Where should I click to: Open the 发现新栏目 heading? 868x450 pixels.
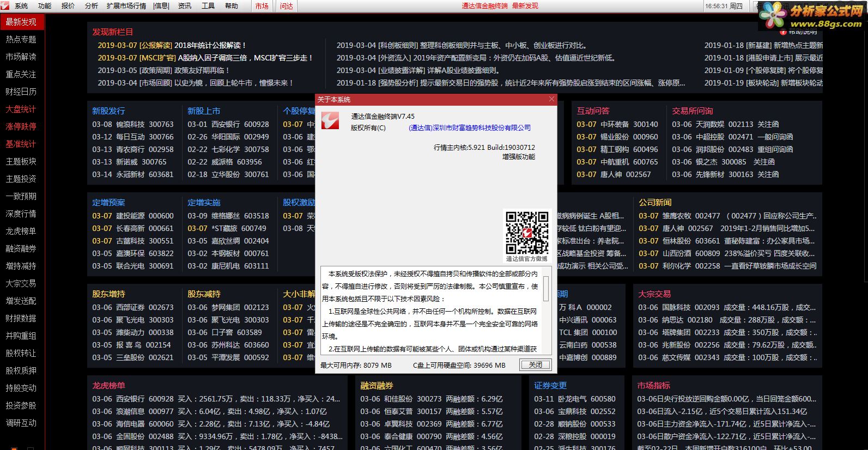tap(113, 32)
